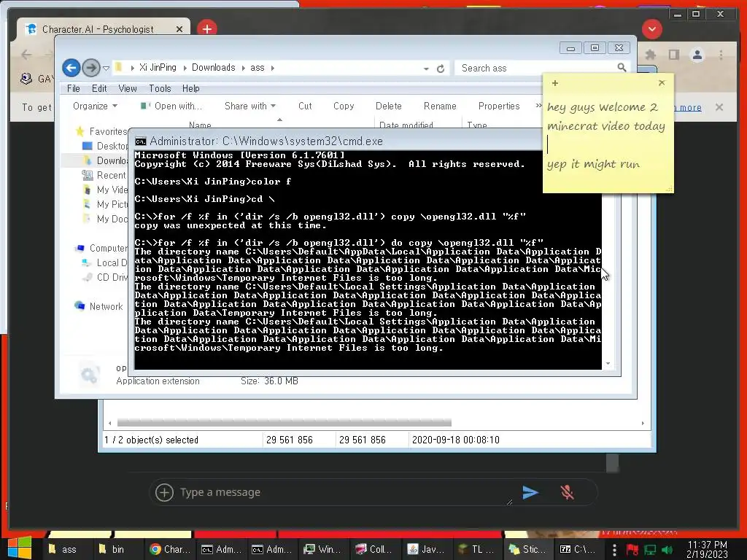Open the View menu in Explorer
Image resolution: width=747 pixels, height=560 pixels.
[x=127, y=88]
